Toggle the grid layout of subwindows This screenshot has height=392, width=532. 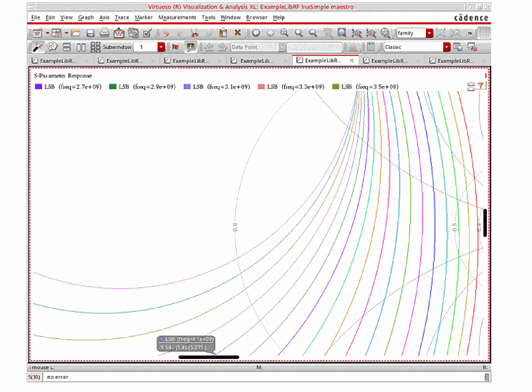coord(95,47)
